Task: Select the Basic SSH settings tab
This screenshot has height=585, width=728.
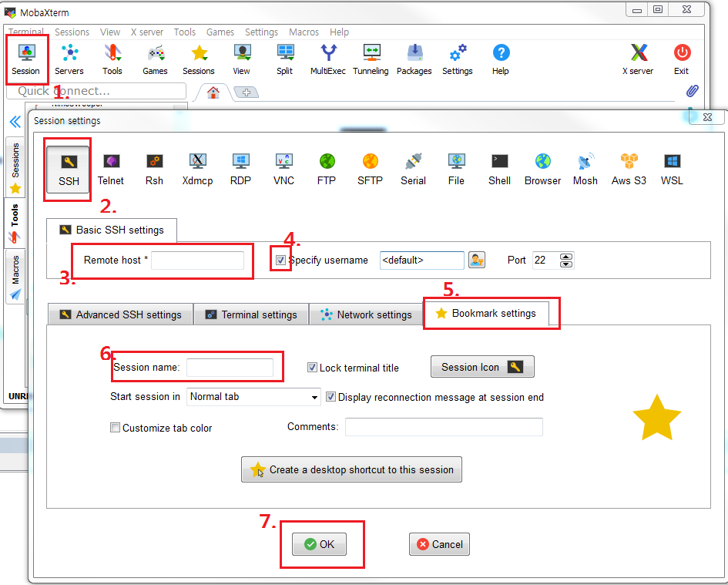Action: [112, 230]
